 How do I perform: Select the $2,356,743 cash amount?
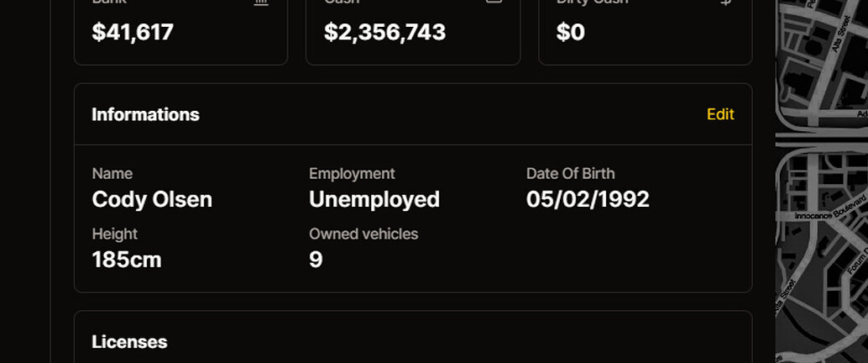[x=384, y=33]
